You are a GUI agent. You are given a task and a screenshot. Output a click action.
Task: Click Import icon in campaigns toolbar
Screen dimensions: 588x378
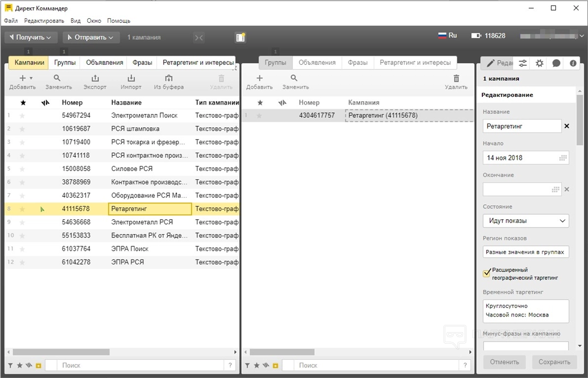tap(131, 79)
